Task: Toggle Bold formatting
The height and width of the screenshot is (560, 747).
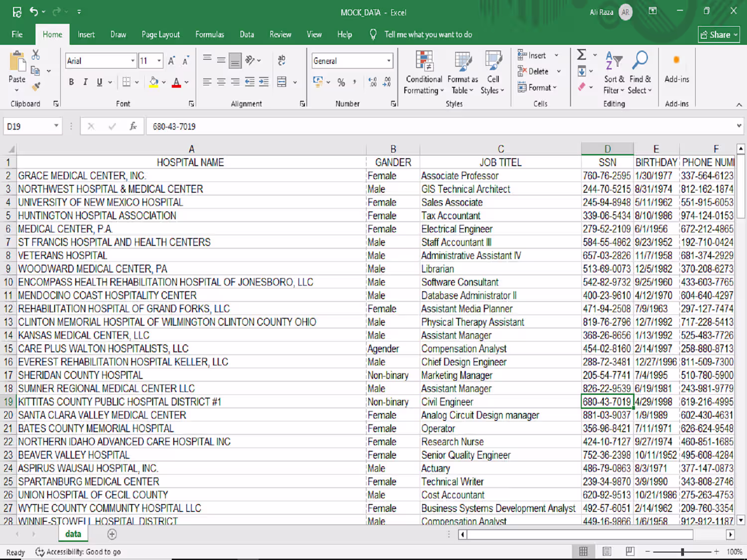Action: (71, 82)
